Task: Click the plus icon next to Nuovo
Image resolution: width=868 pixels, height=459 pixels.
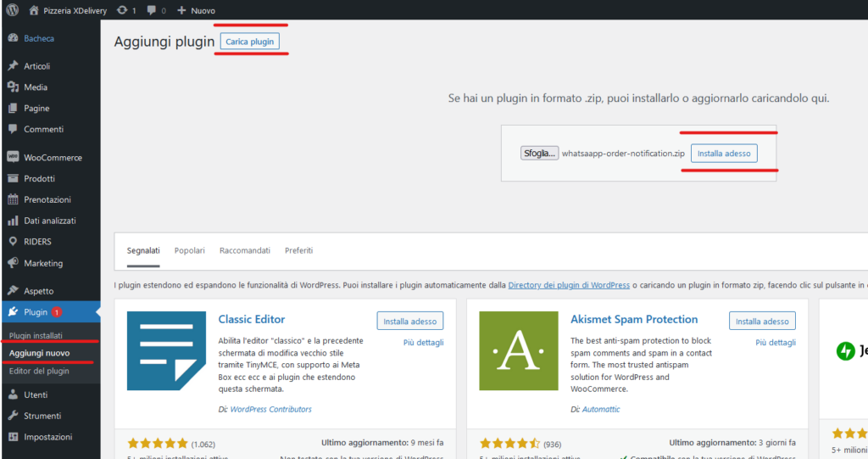Action: 181,10
